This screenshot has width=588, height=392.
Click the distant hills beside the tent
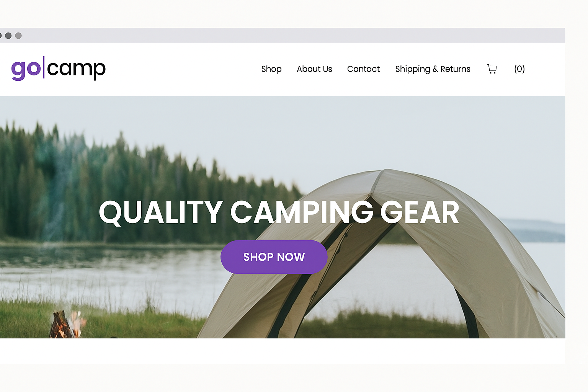[536, 230]
